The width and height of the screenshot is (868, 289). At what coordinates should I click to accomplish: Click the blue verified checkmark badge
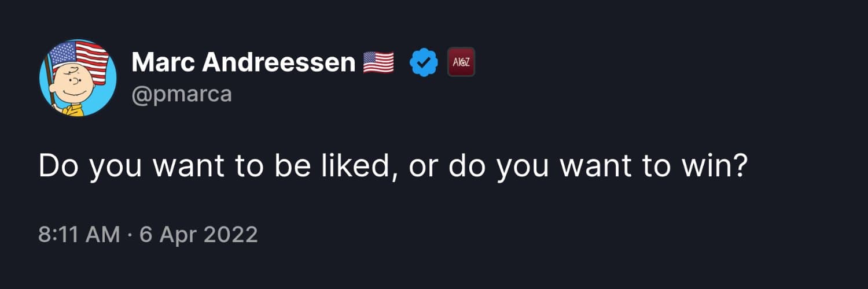(x=424, y=62)
